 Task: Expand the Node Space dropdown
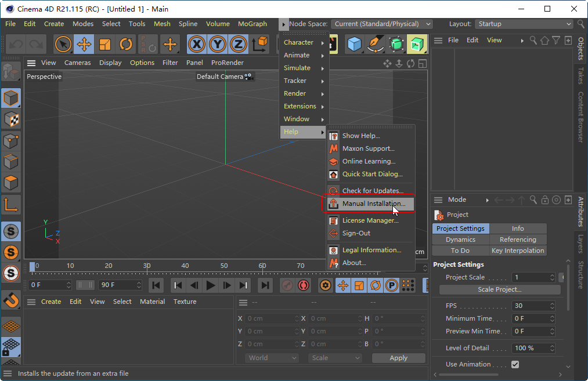pyautogui.click(x=383, y=24)
